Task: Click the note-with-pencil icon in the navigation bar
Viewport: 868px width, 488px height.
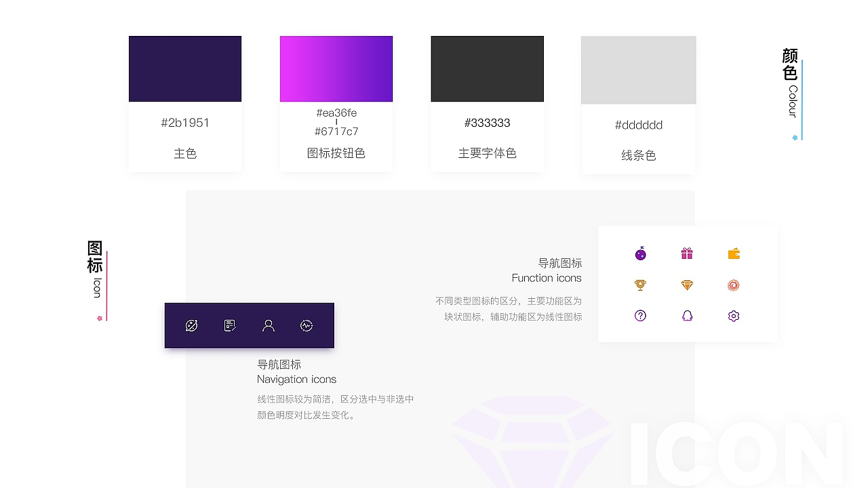Action: 230,326
